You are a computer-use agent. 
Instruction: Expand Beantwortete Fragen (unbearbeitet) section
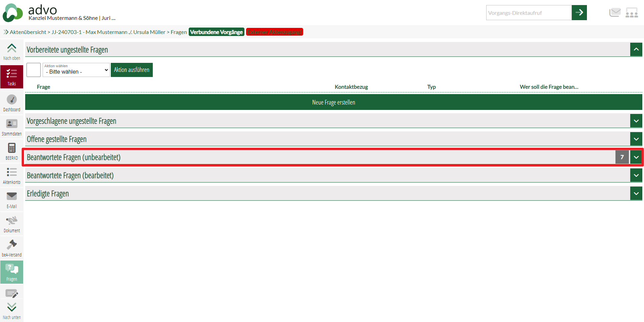pyautogui.click(x=636, y=157)
